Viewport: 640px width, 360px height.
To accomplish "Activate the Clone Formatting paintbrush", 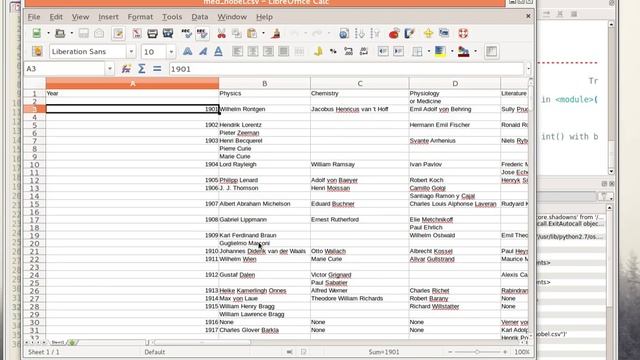I will [276, 33].
